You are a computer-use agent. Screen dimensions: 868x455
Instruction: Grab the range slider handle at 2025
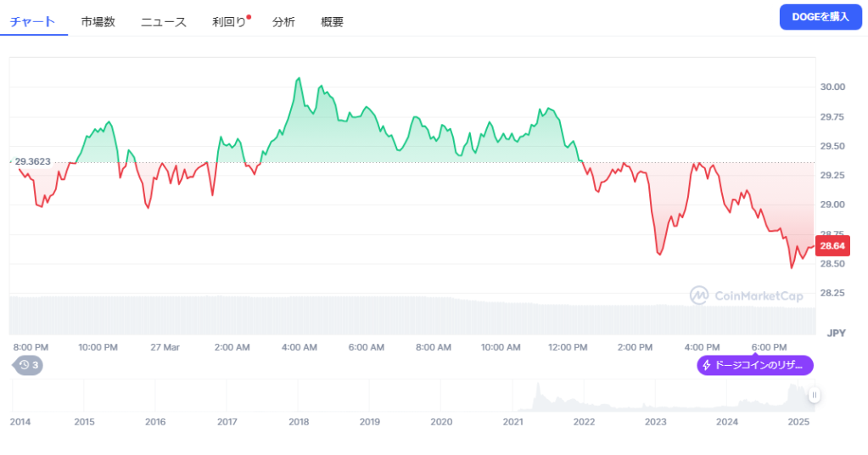coord(815,395)
